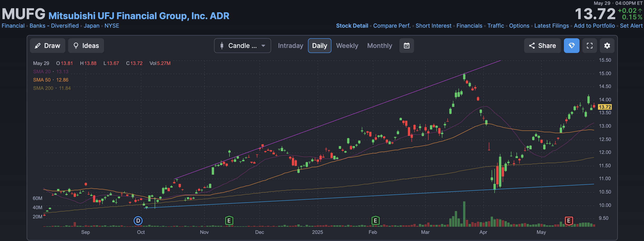Open the Ideas panel
Image resolution: width=644 pixels, height=241 pixels.
point(86,46)
